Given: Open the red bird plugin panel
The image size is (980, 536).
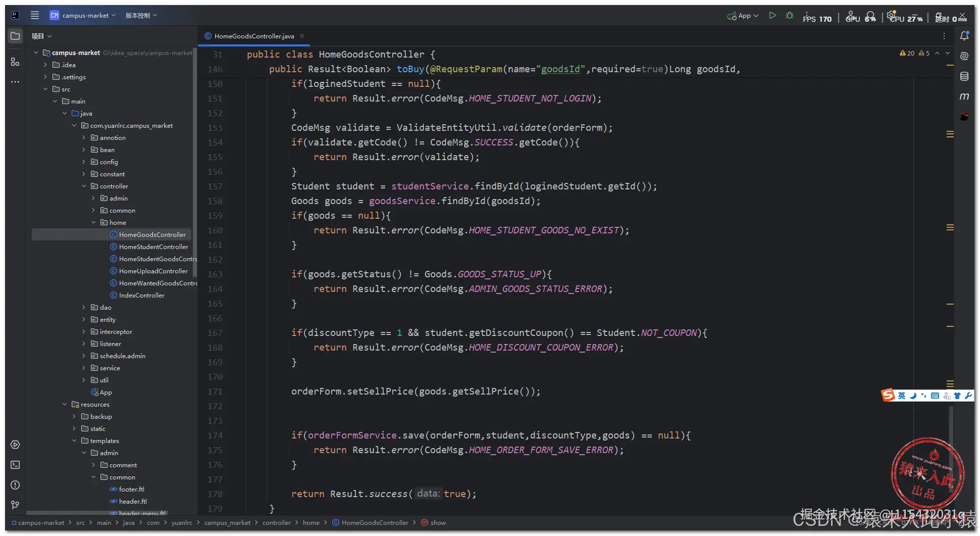Looking at the screenshot, I should point(964,117).
